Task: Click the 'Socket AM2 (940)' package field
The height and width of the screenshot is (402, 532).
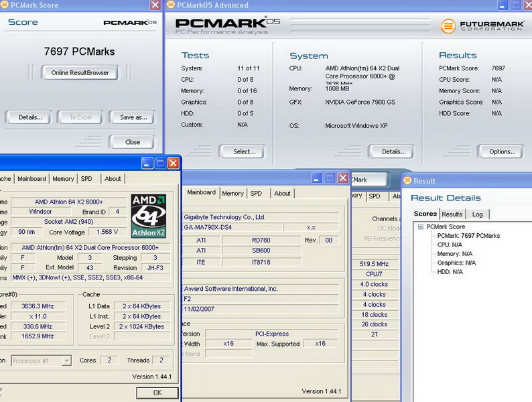Action: point(68,222)
